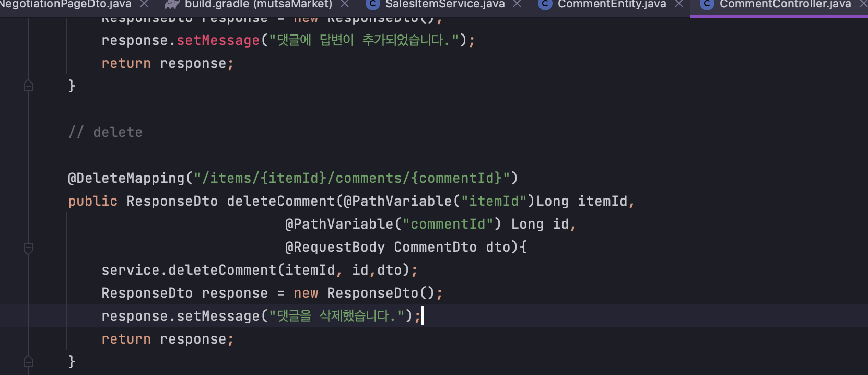Click the deleteComment method name in the signature

point(280,201)
